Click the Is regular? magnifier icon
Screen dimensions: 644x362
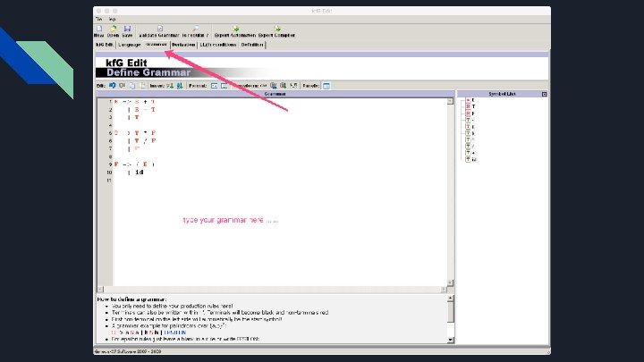(196, 29)
